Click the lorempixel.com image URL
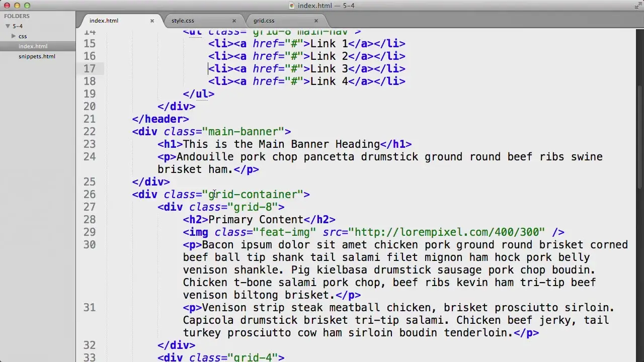Viewport: 644px width, 362px height. tap(446, 232)
